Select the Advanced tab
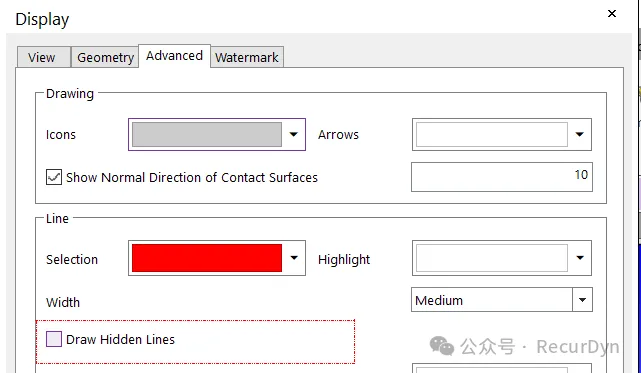 point(175,56)
